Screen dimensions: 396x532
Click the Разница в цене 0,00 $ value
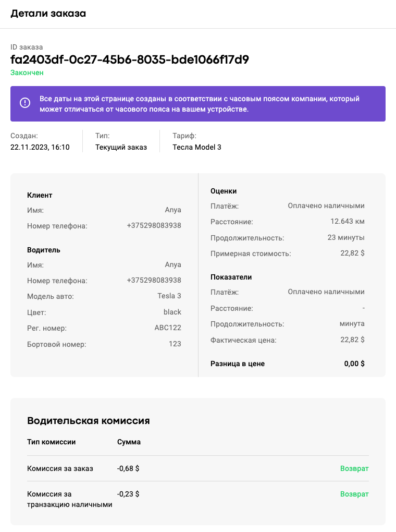[354, 364]
